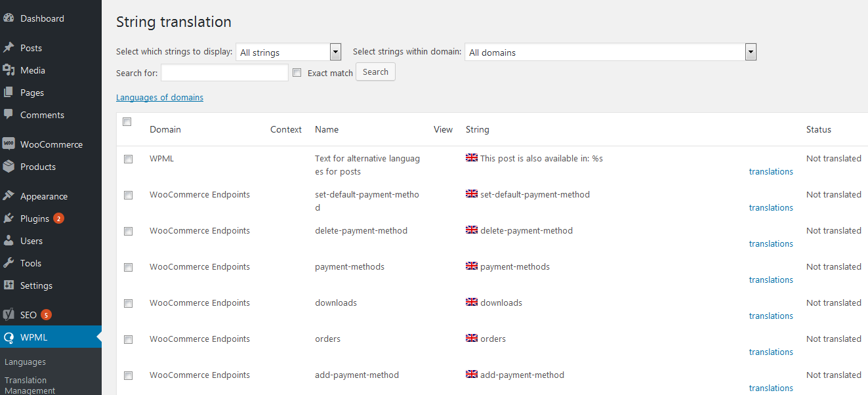
Task: Click the Dashboard gauge icon in sidebar
Action: point(9,18)
